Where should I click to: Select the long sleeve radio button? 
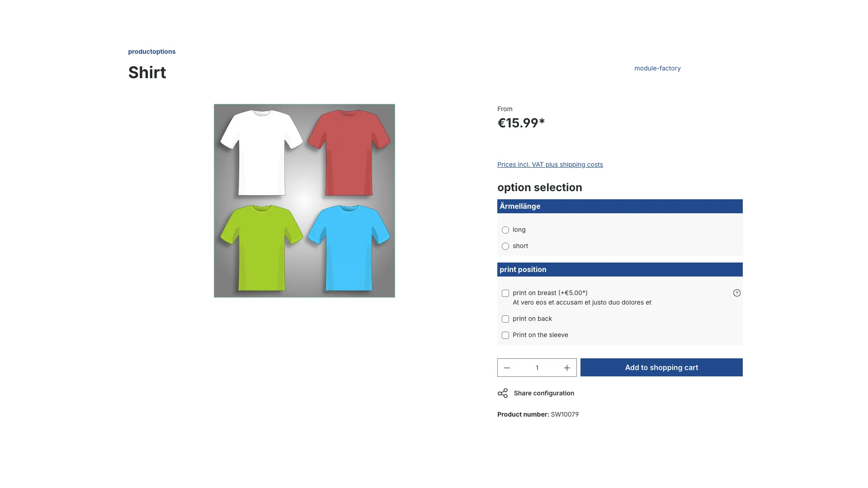click(x=505, y=230)
